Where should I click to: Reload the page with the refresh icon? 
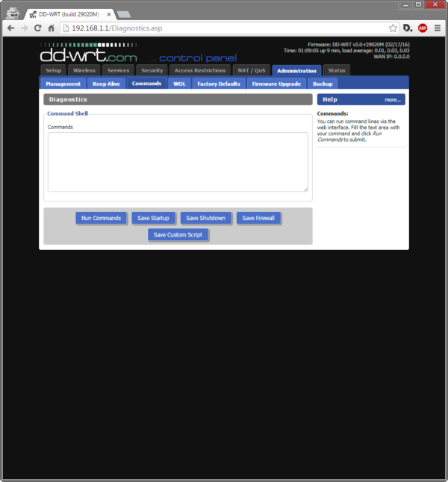click(37, 28)
